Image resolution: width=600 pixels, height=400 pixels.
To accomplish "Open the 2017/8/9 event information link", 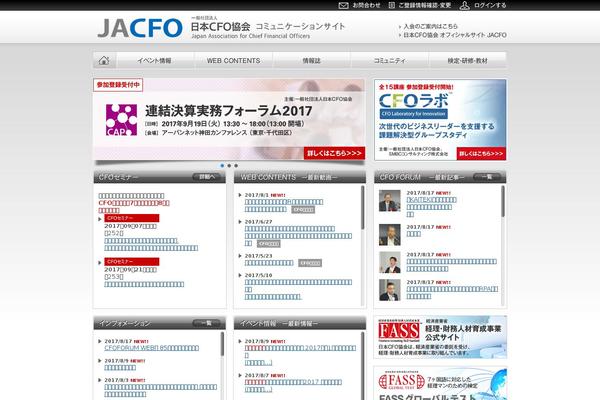I will click(300, 355).
